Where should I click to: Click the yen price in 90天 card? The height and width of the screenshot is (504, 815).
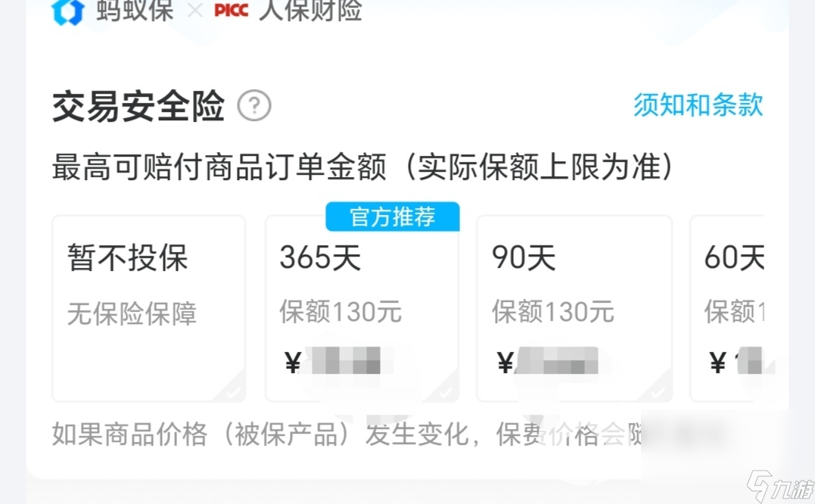(x=547, y=361)
